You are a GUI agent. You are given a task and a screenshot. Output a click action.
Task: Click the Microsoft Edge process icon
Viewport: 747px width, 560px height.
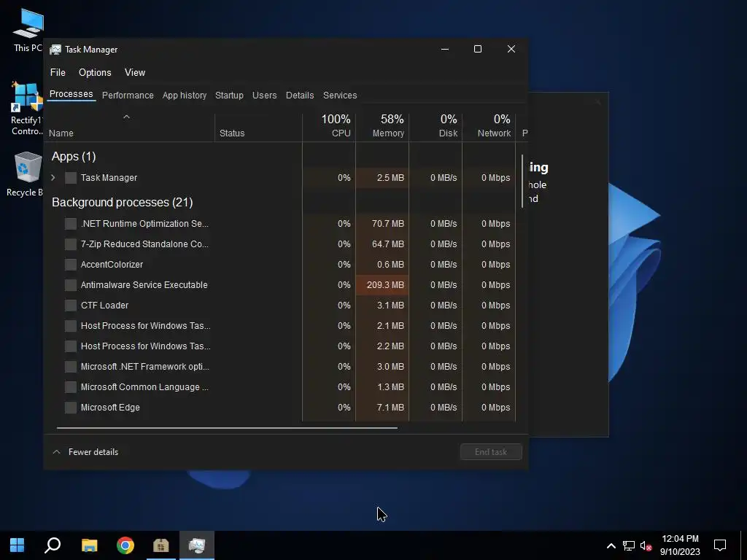click(71, 408)
